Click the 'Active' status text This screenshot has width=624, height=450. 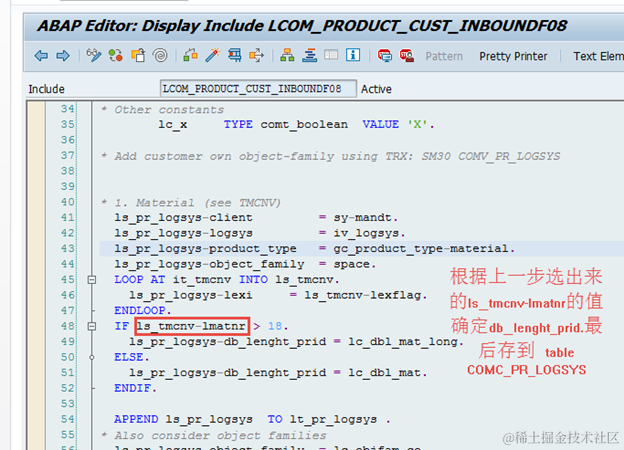coord(376,89)
